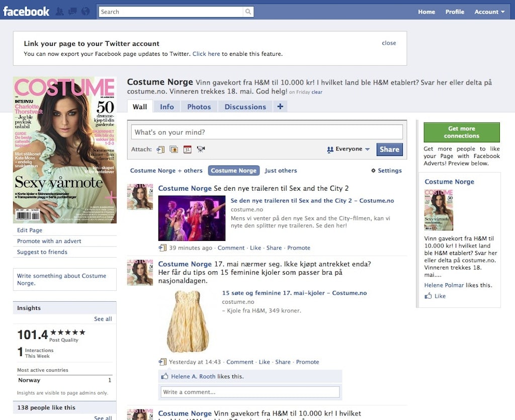Click the Norway row in Most active countries
515x420 pixels.
click(65, 380)
